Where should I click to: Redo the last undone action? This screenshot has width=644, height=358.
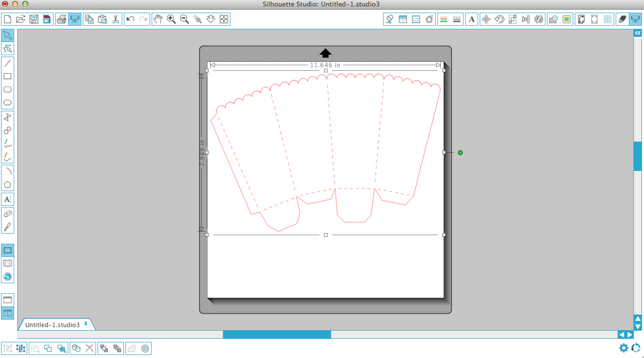point(144,19)
